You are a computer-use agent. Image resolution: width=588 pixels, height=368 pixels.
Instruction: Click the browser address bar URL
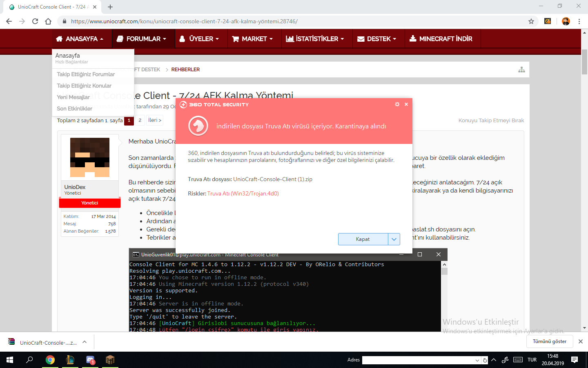(184, 21)
